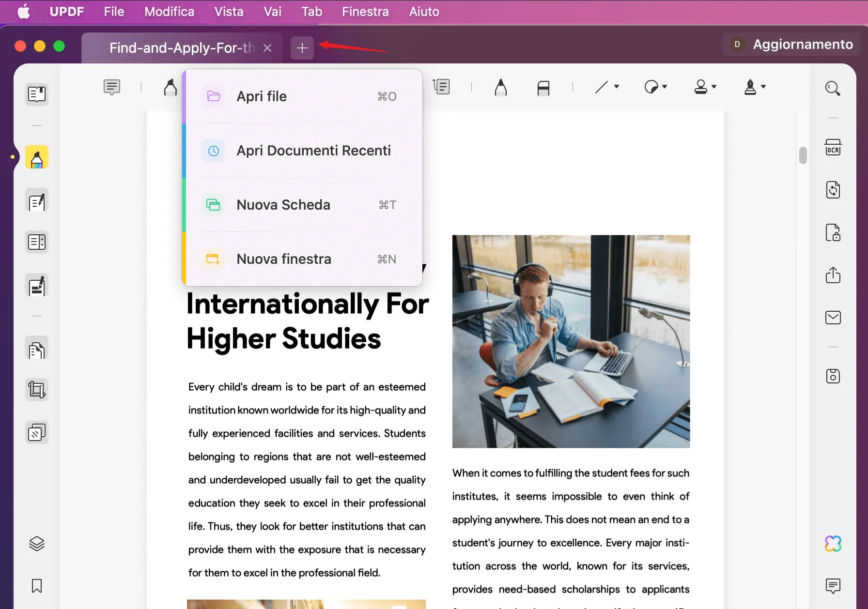This screenshot has width=868, height=609.
Task: Open the Crop Pages tool in sidebar
Action: 37,390
